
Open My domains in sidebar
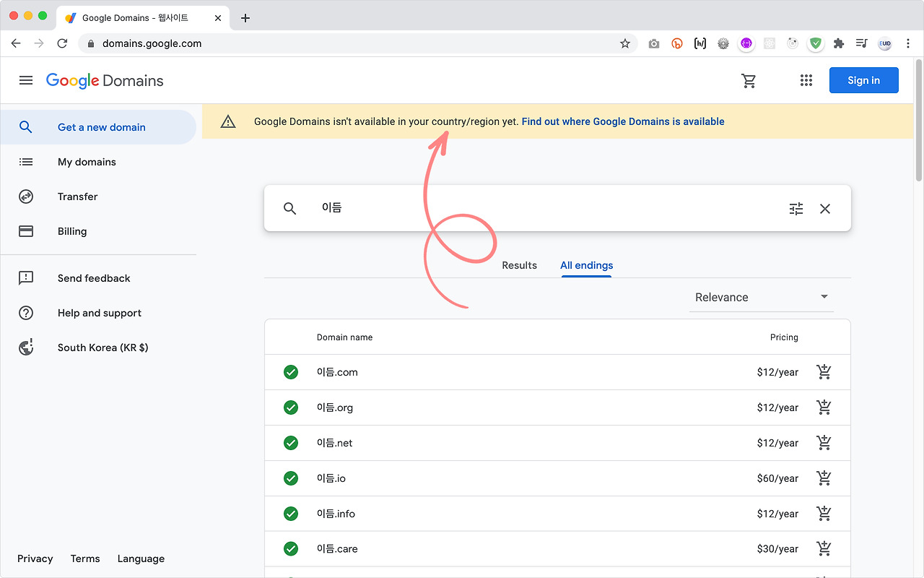(x=87, y=162)
